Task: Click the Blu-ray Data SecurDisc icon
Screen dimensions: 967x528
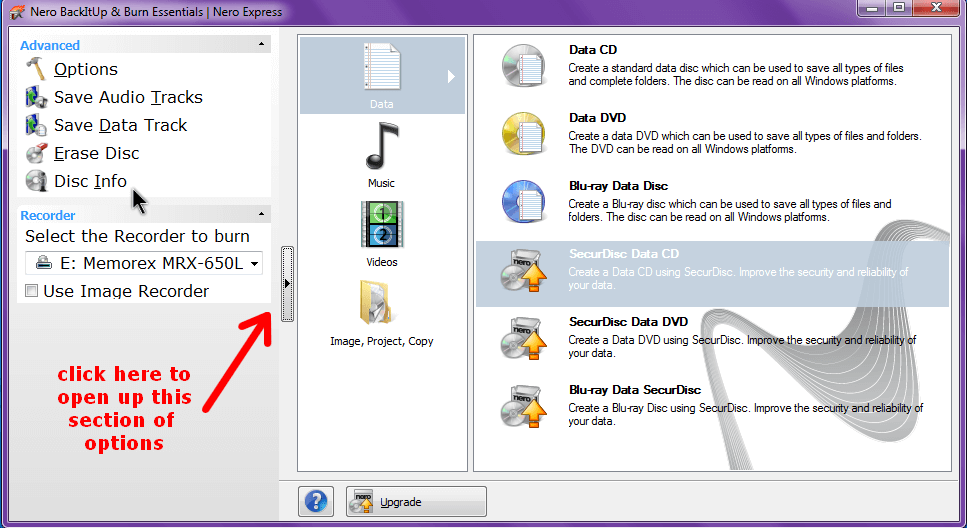Action: (x=523, y=406)
